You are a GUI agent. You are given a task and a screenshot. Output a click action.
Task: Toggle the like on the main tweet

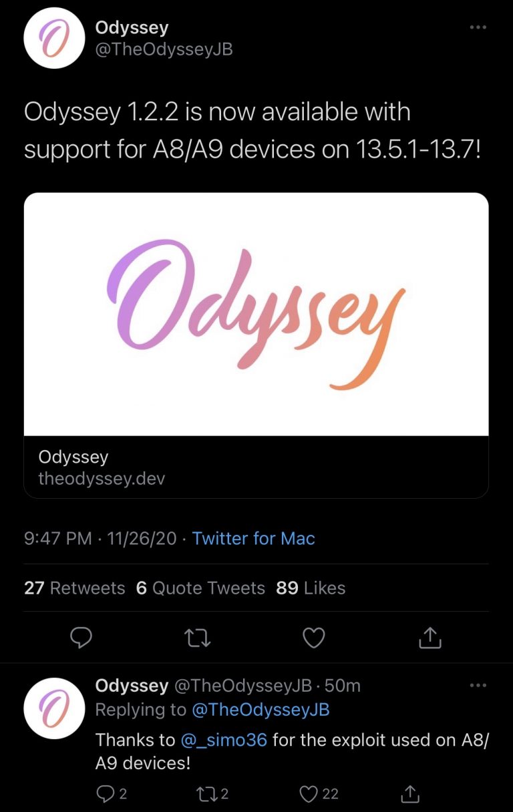click(313, 638)
